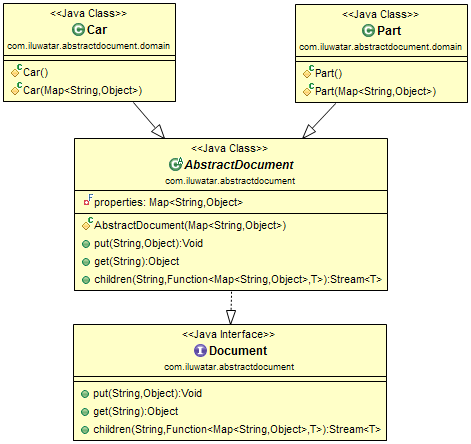Click the AbstractDocument class name

(x=239, y=165)
